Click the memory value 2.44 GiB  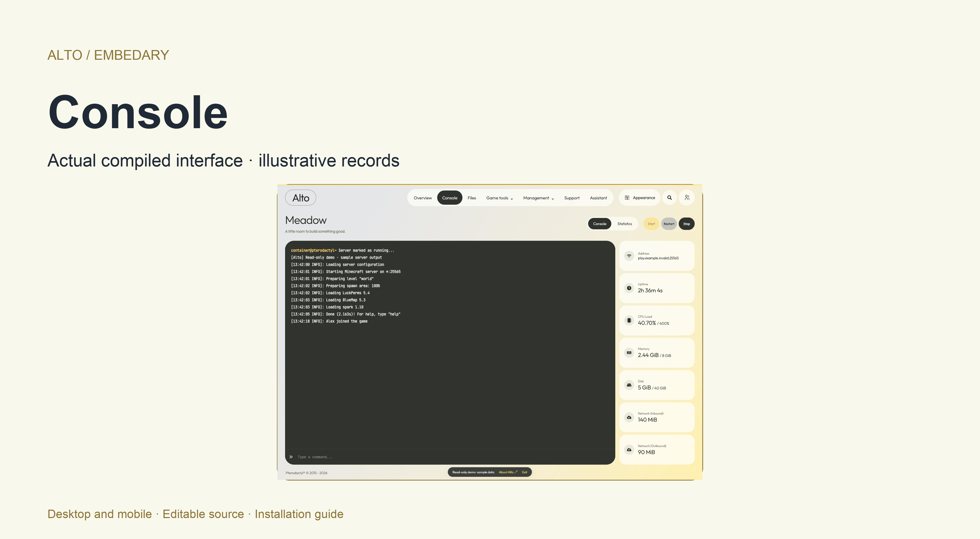pos(648,355)
